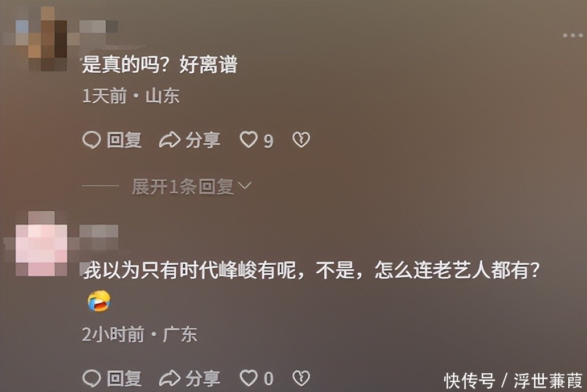Open three-dot more options menu

tap(573, 36)
